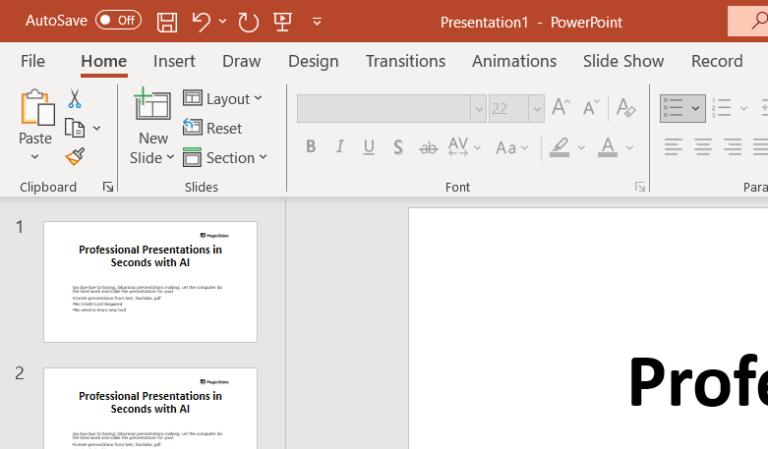This screenshot has width=768, height=449.
Task: Expand the Paste options arrow
Action: tap(35, 157)
